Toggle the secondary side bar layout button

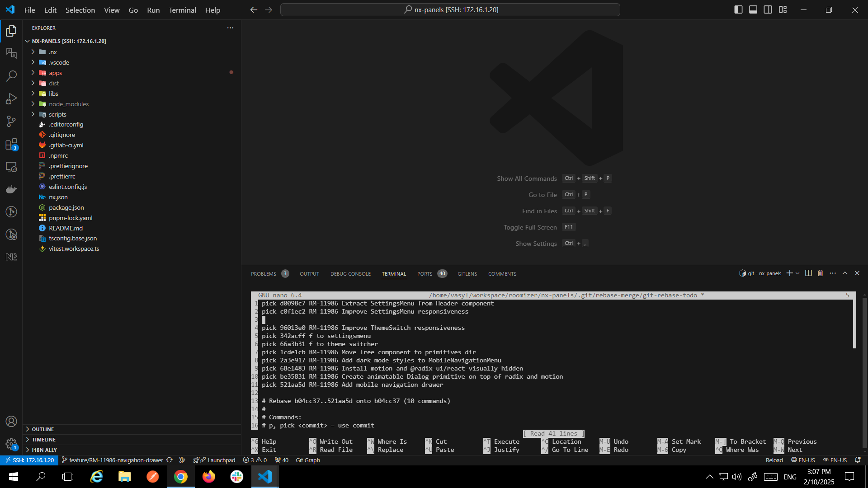pyautogui.click(x=768, y=10)
